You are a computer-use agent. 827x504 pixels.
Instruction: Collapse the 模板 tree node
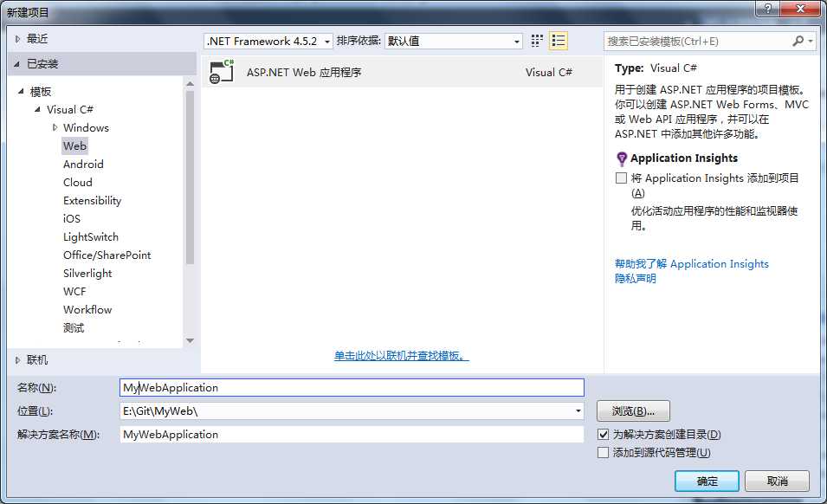(21, 91)
